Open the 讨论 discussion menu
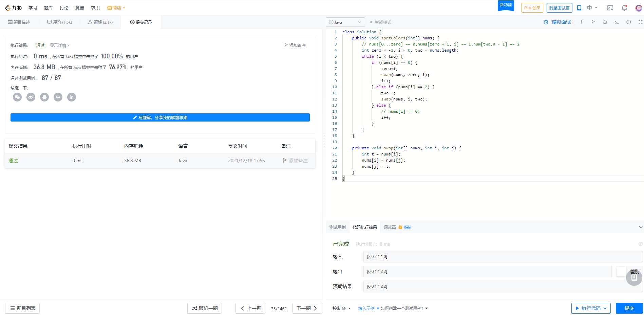Image resolution: width=644 pixels, height=315 pixels. [64, 8]
